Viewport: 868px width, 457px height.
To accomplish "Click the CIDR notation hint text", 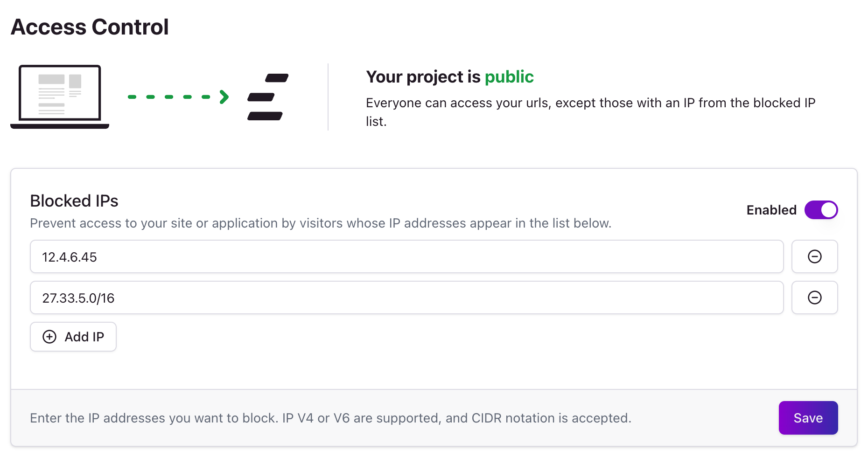I will 330,418.
